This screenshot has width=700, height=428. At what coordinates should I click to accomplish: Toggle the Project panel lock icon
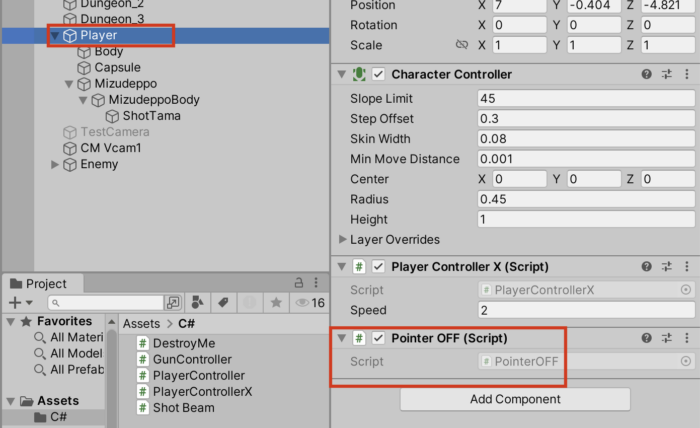pos(299,283)
